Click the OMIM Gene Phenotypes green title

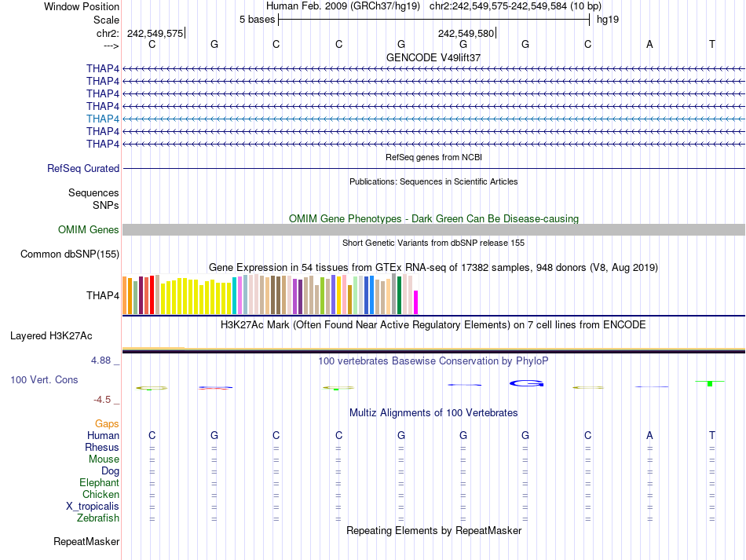point(434,219)
